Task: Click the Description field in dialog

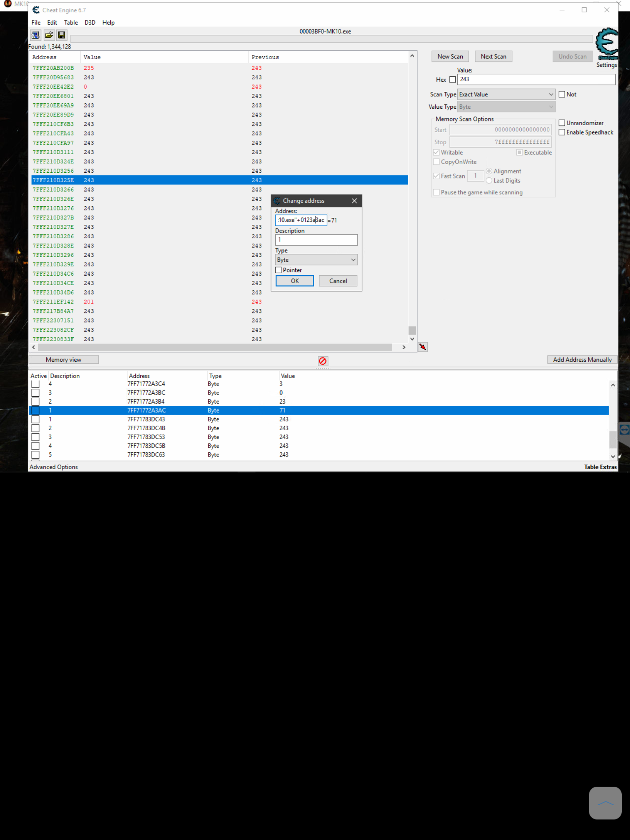Action: click(316, 240)
